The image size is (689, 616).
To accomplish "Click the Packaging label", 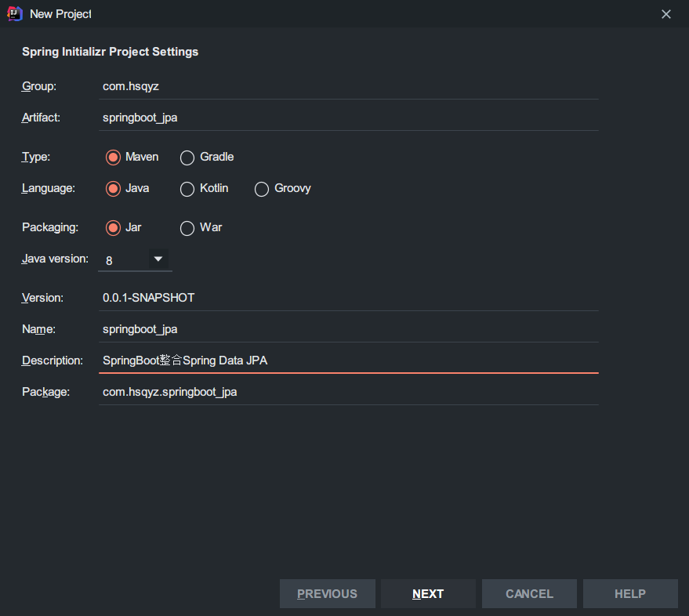I will click(50, 227).
